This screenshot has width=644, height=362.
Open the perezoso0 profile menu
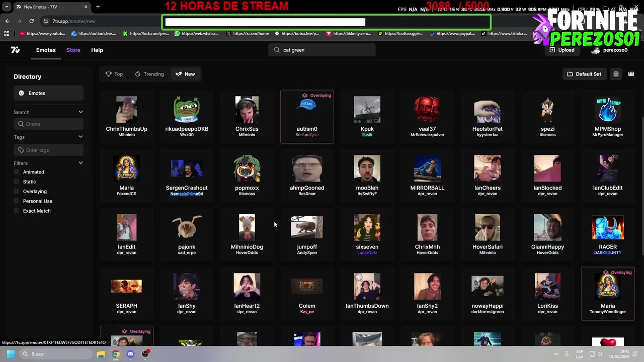[x=610, y=50]
